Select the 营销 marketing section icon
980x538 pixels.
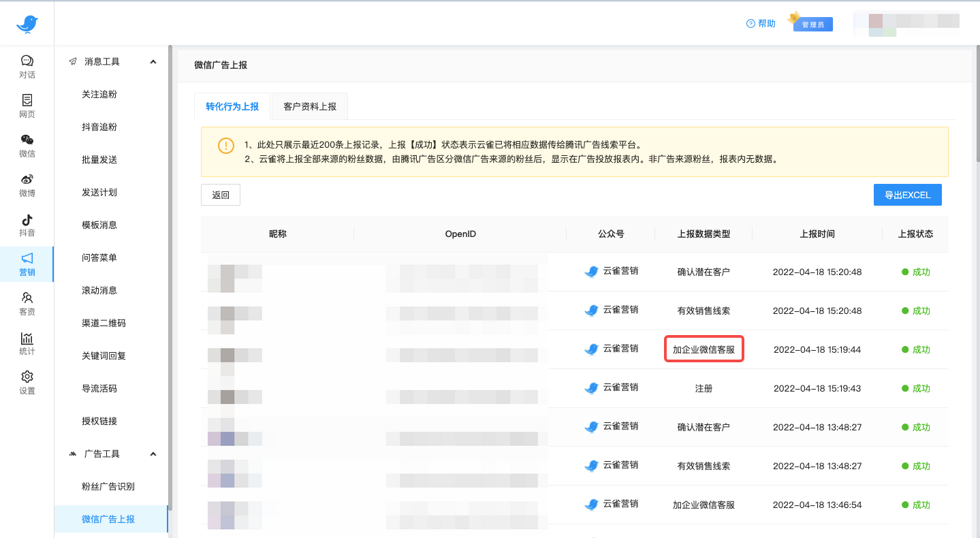pos(27,264)
